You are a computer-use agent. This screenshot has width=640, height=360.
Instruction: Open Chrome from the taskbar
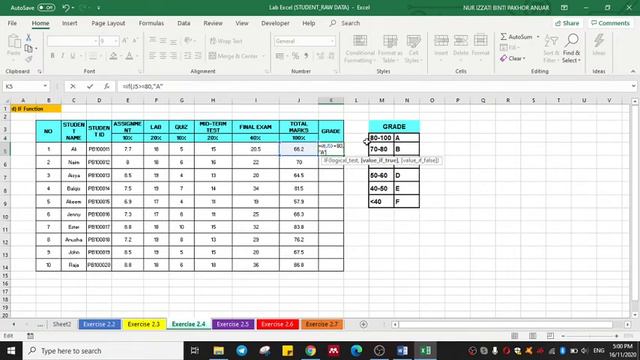click(311, 351)
